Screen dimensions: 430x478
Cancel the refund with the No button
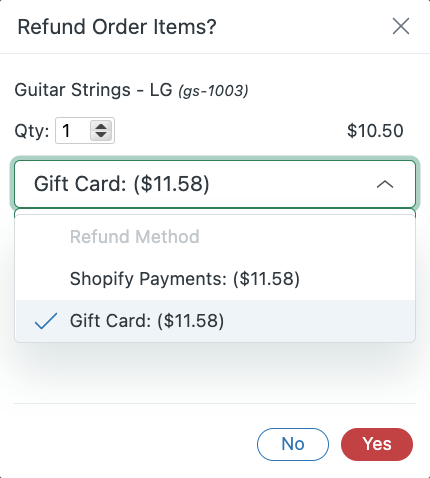[x=293, y=444]
